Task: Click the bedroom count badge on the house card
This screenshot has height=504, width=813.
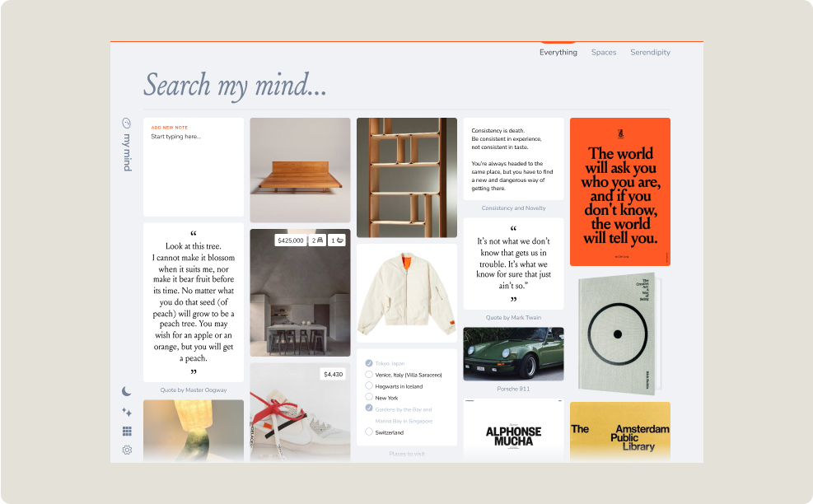Action: (x=316, y=240)
